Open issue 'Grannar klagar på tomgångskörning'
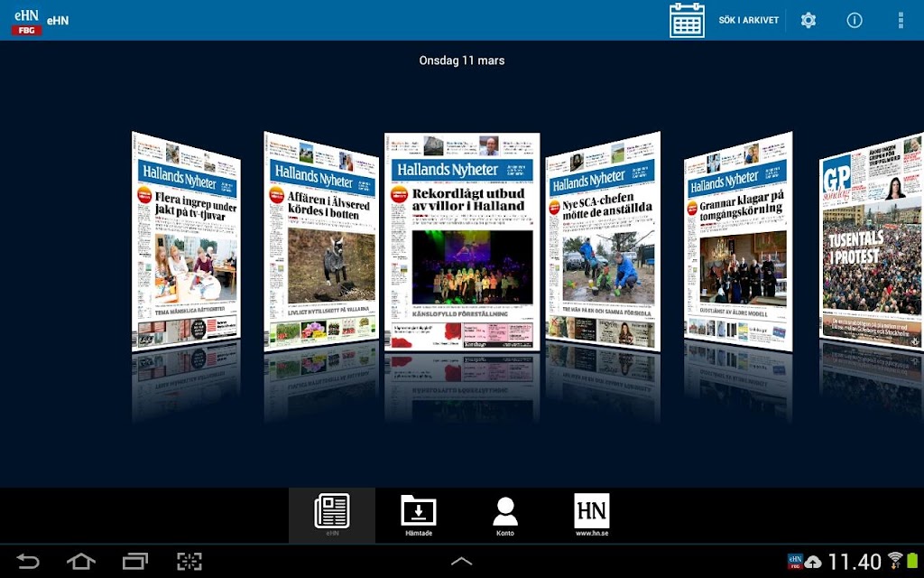The width and height of the screenshot is (924, 578). pos(738,242)
